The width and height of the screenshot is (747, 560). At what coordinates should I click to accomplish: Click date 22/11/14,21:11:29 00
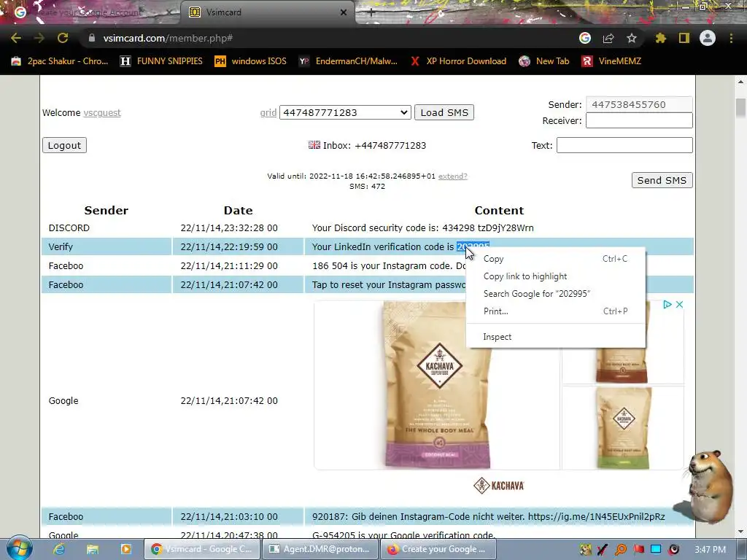229,265
